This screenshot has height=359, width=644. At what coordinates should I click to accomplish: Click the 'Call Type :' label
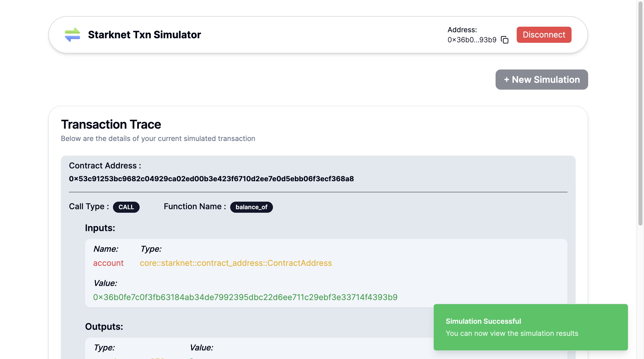89,206
